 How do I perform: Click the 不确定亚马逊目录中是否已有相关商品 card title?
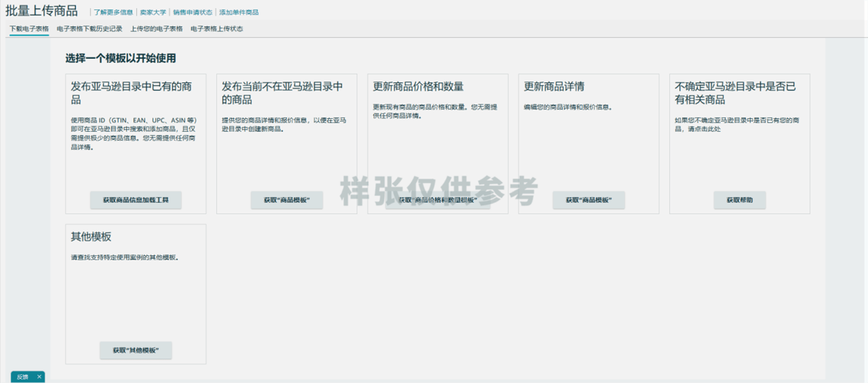[735, 93]
